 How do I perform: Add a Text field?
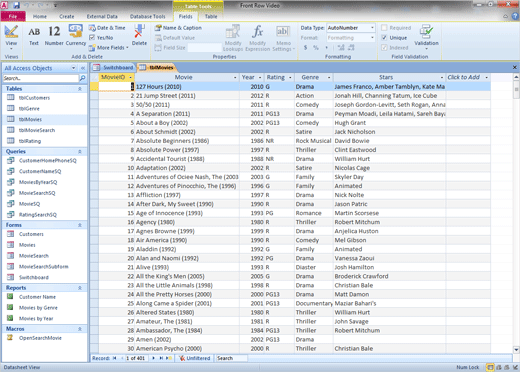[x=34, y=36]
